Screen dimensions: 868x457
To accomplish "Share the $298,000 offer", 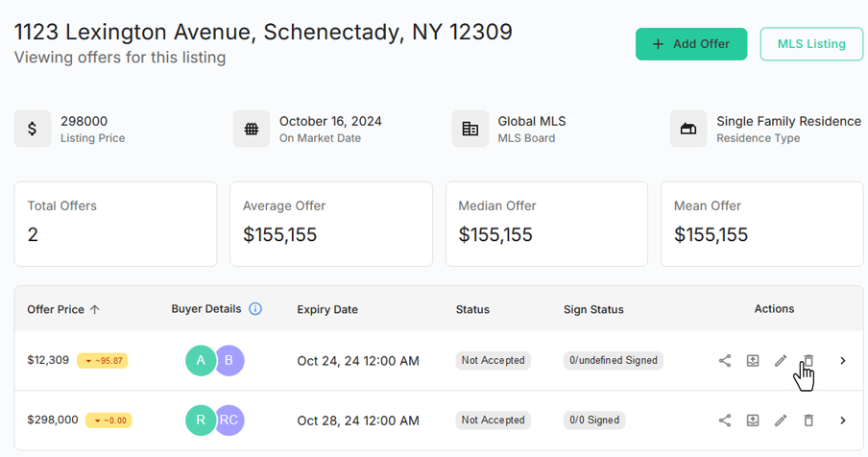I will (x=725, y=421).
